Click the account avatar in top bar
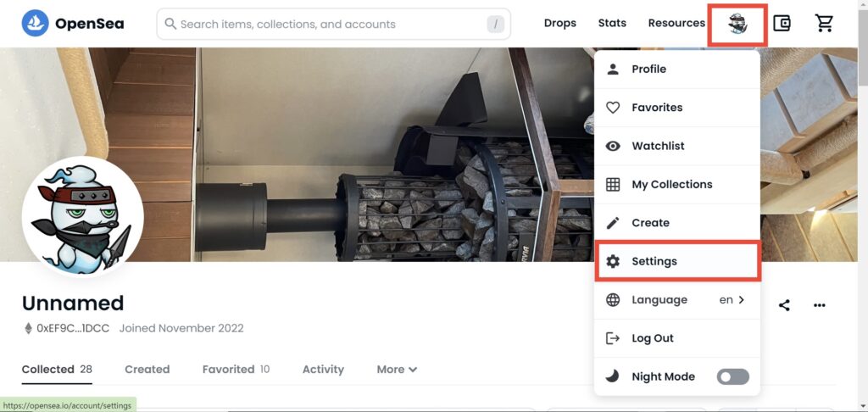This screenshot has width=868, height=412. coord(737,25)
